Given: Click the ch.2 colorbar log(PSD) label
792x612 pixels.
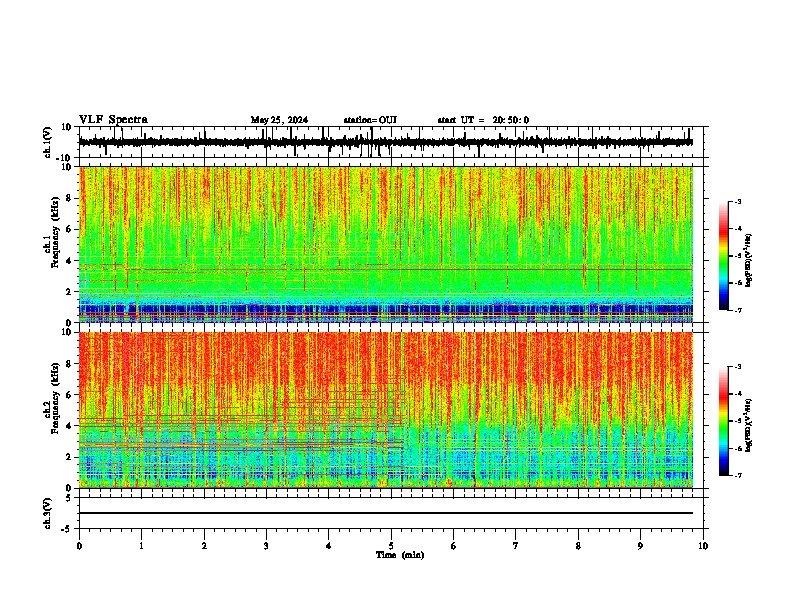Looking at the screenshot, I should [748, 425].
